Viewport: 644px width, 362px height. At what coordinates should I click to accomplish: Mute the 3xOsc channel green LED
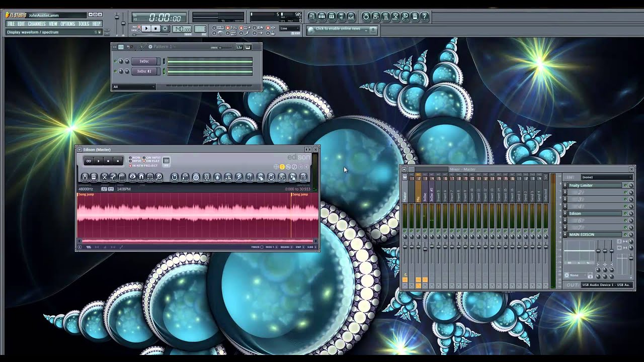(115, 61)
